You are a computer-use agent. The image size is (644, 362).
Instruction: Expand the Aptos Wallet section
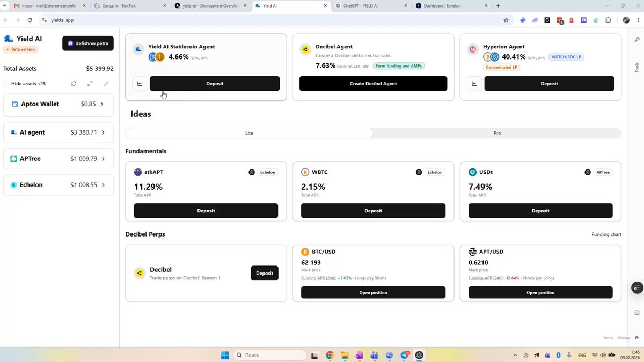tap(58, 104)
